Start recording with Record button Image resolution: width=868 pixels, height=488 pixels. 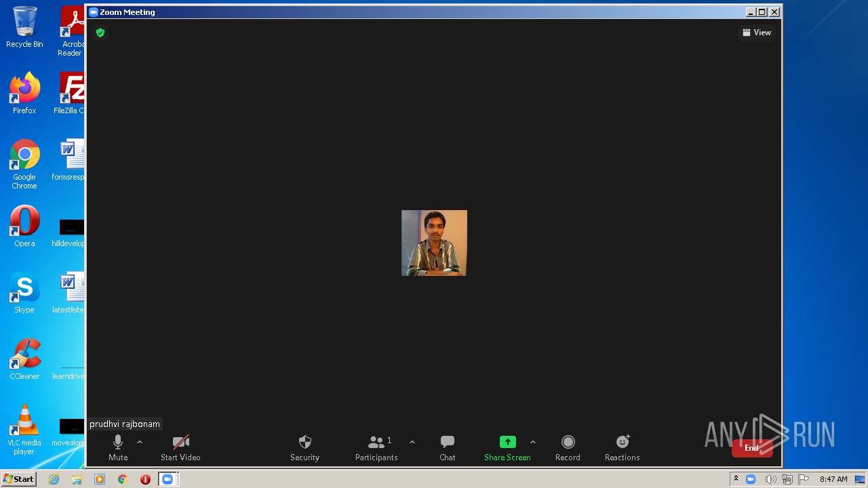point(568,448)
